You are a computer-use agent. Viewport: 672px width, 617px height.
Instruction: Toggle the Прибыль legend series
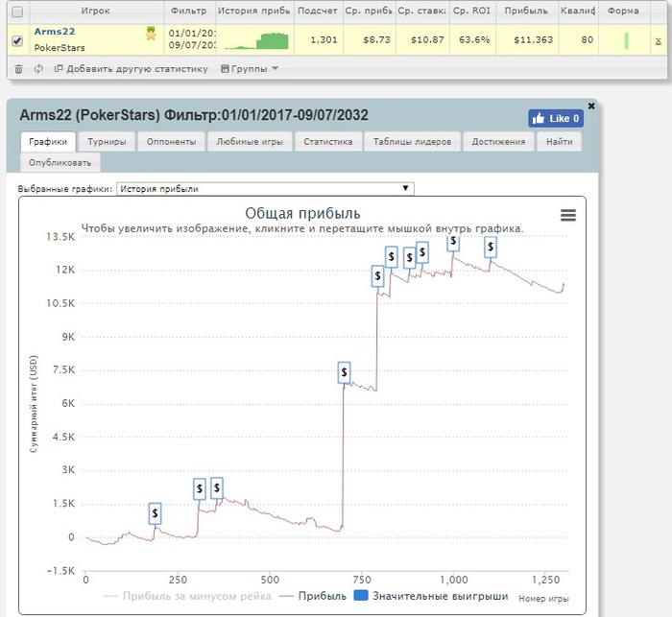[313, 596]
